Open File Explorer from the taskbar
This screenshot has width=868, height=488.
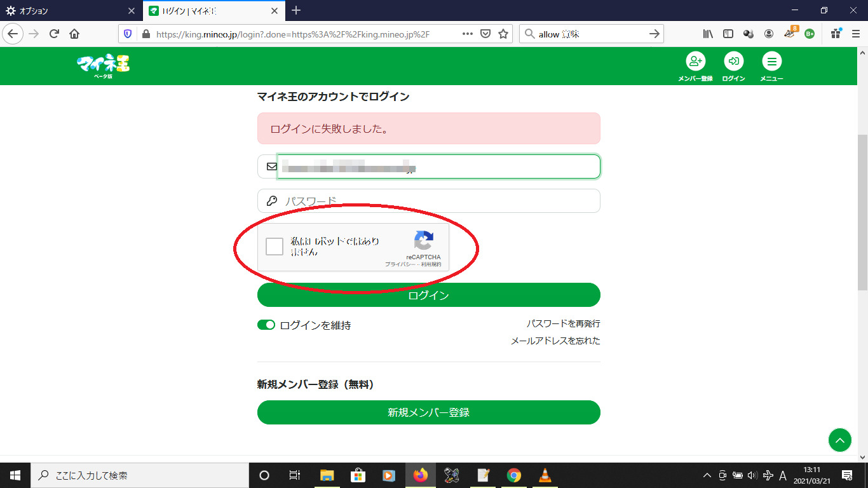point(327,475)
